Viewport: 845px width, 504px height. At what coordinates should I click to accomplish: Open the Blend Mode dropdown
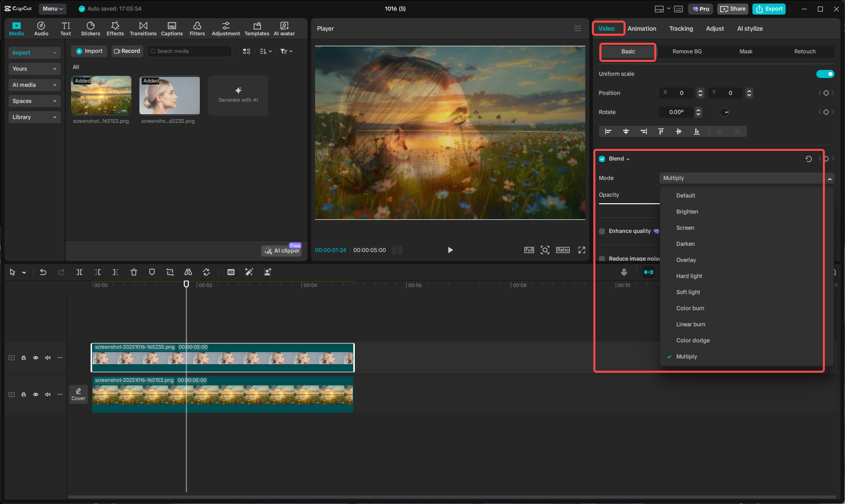tap(745, 178)
